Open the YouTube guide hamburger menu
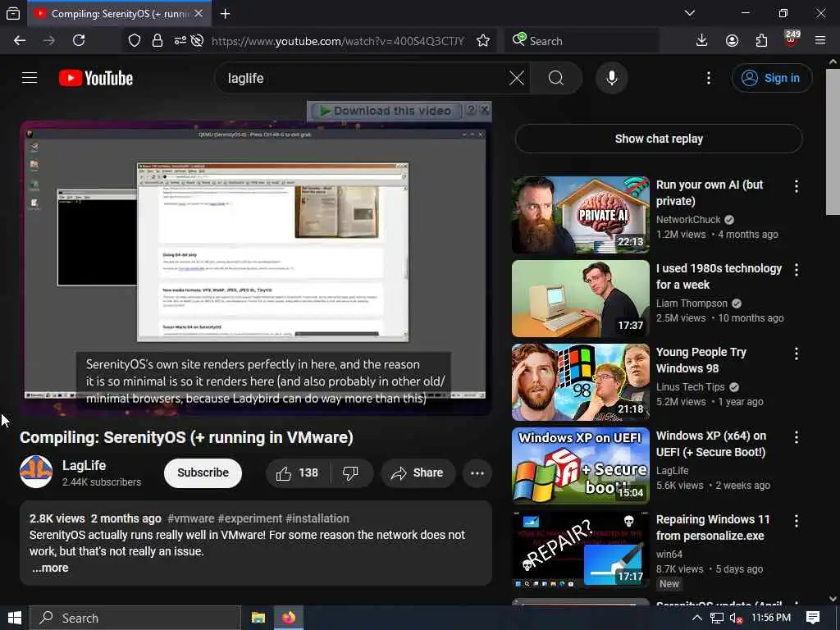The width and height of the screenshot is (840, 630). pos(30,78)
